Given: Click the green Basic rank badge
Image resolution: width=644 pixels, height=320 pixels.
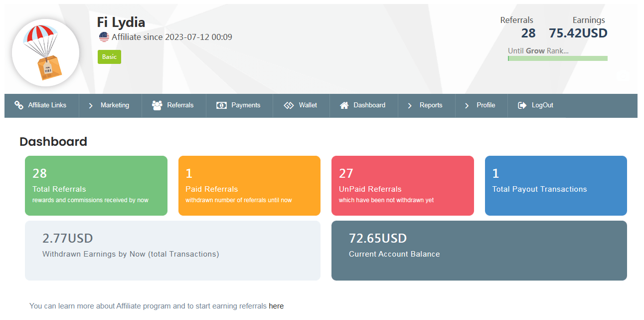Looking at the screenshot, I should pos(109,57).
